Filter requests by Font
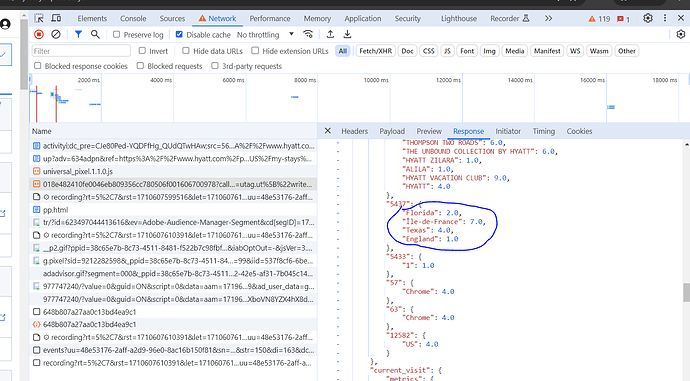This screenshot has height=381, width=690. click(467, 51)
